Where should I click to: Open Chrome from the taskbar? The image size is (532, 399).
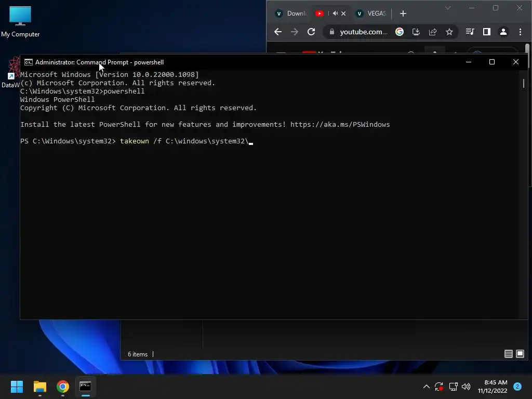click(63, 387)
